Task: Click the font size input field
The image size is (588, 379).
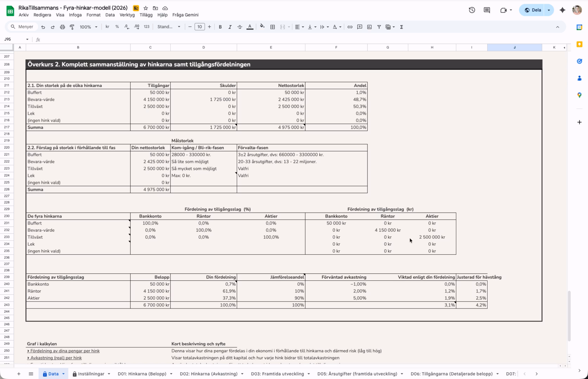Action: 200,27
